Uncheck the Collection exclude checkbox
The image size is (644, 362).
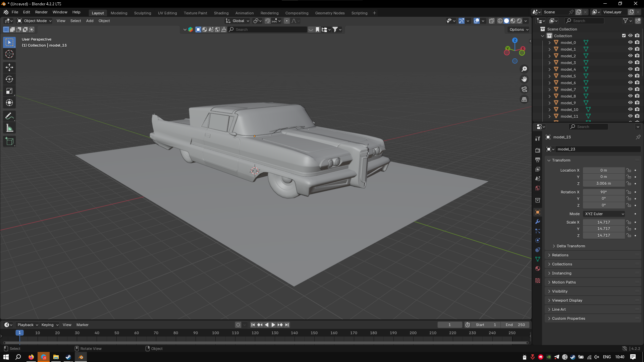click(x=624, y=36)
